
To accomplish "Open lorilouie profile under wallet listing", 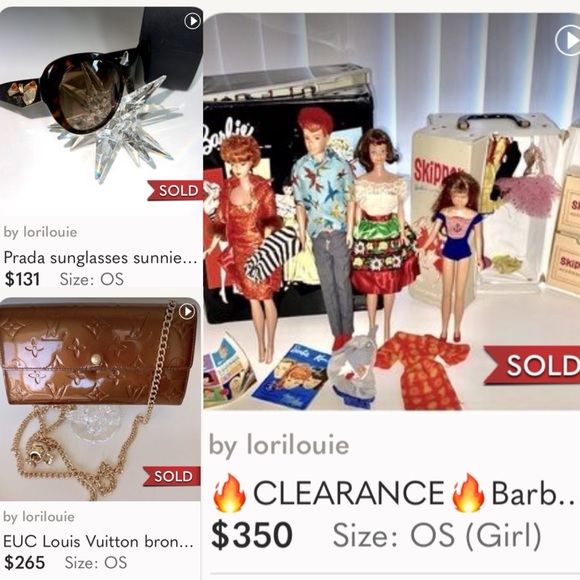I will tap(39, 516).
